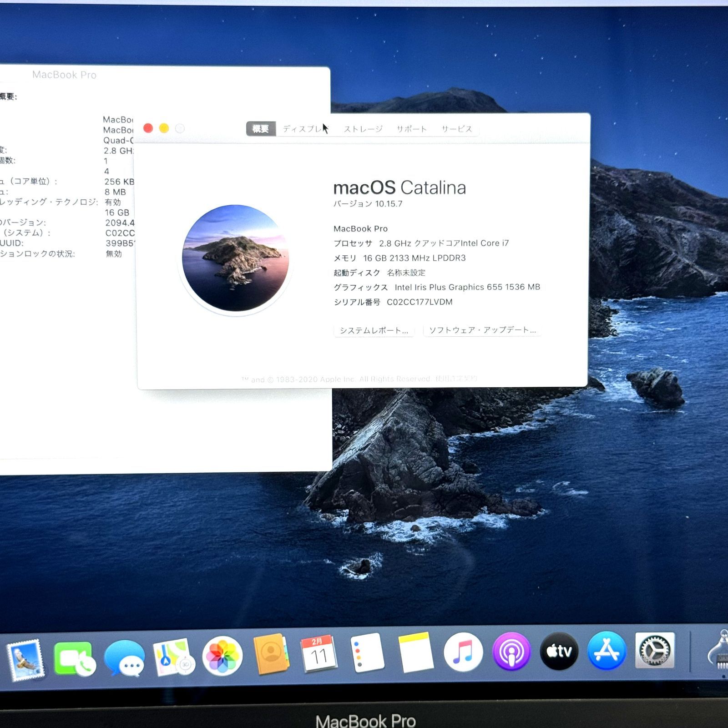This screenshot has height=728, width=728.
Task: Open the App Store icon
Action: tap(607, 651)
